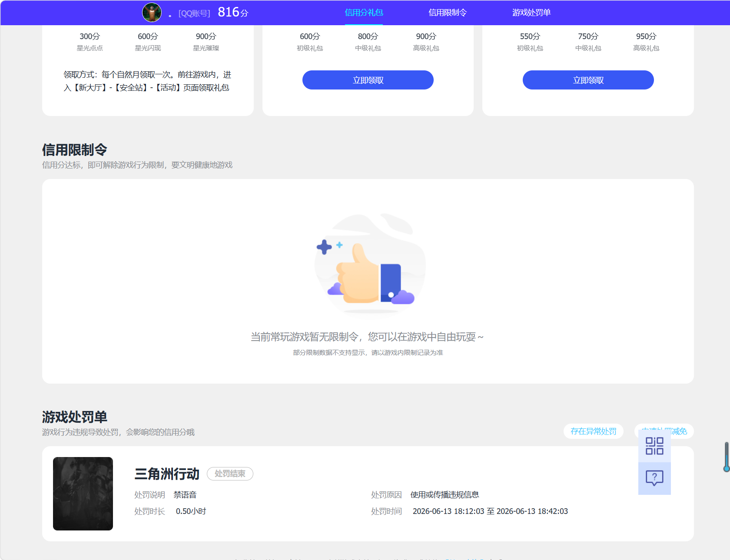Screen dimensions: 730x560
Task: Click the penalty time range 2026-06-13 18:12:03
Action: pos(490,511)
